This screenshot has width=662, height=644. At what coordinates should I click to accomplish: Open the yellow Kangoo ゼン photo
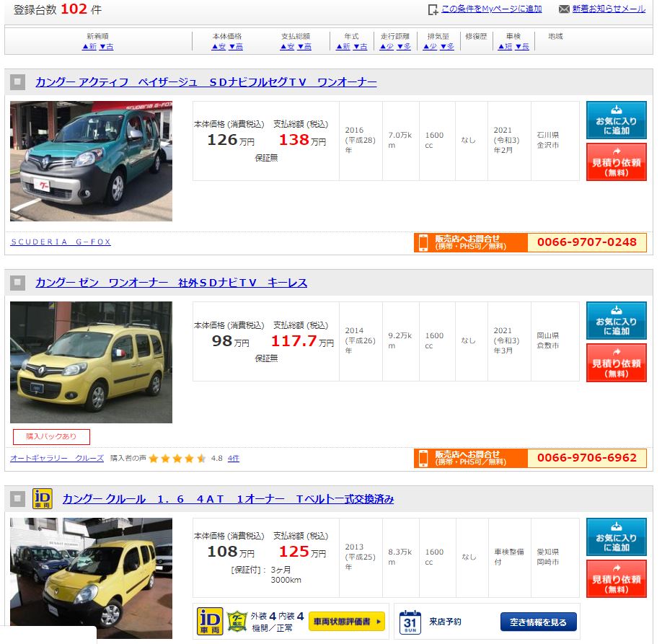[x=91, y=362]
